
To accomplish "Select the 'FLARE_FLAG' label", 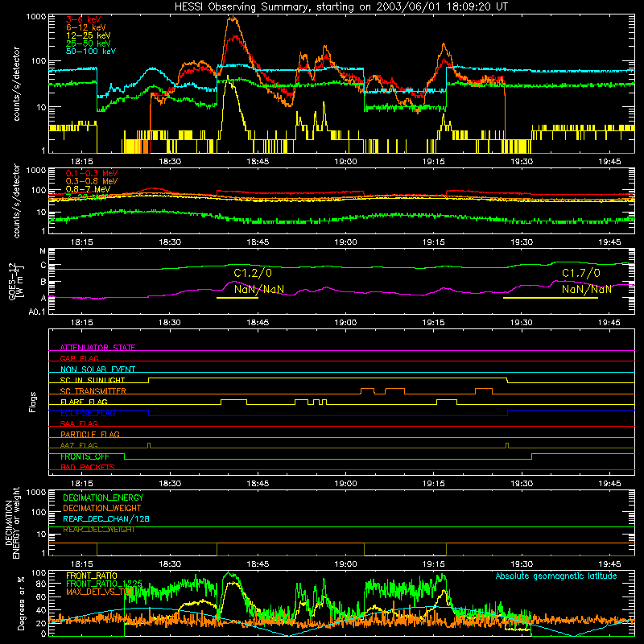I will click(84, 402).
